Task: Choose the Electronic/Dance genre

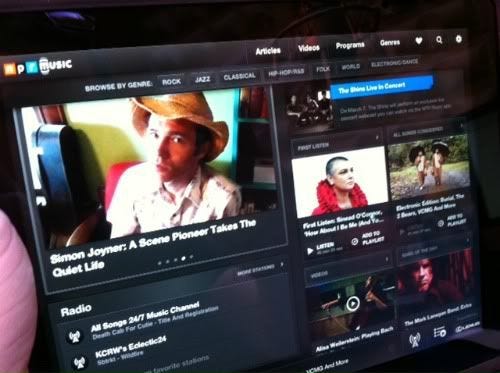Action: pos(394,63)
